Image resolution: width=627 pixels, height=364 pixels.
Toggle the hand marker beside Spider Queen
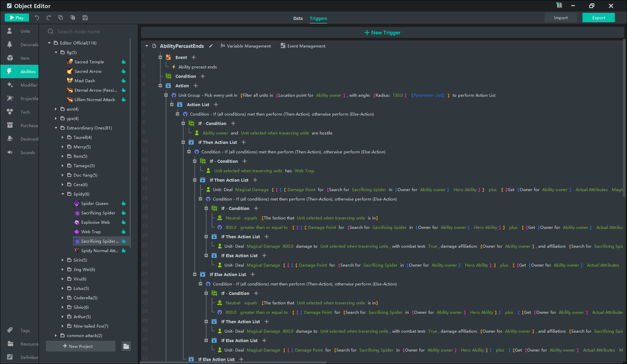click(x=124, y=204)
